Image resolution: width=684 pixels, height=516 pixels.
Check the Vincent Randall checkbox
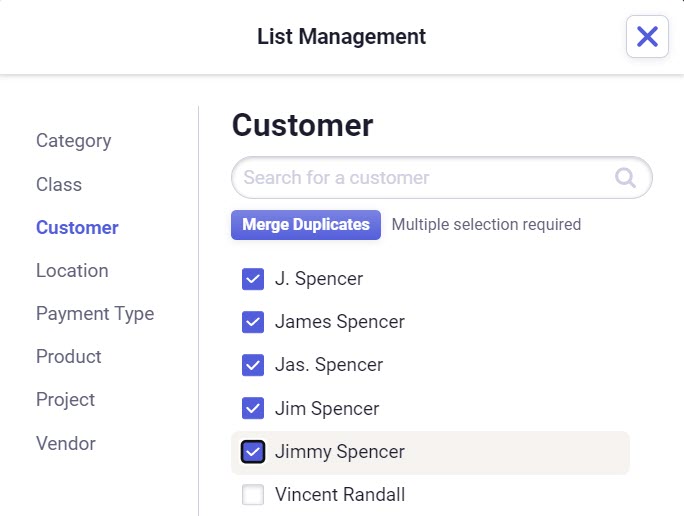(x=253, y=495)
